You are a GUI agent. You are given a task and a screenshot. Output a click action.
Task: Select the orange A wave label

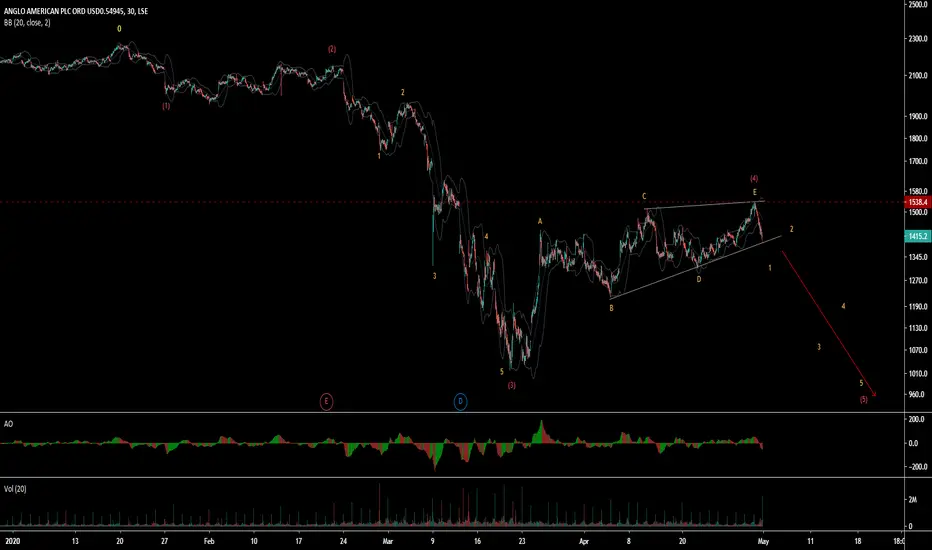point(540,221)
